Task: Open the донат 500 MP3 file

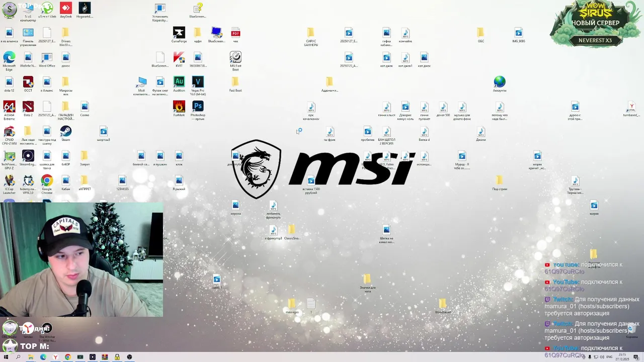Action: coord(443,109)
